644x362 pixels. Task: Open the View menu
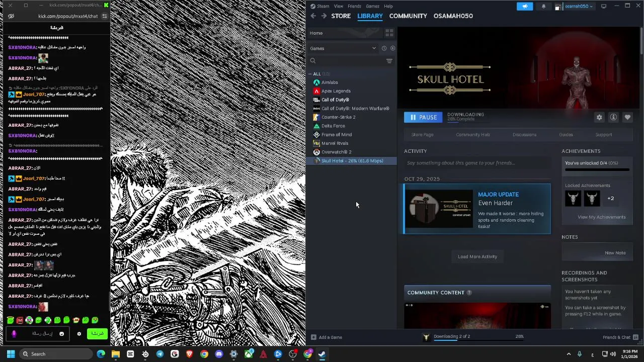[x=339, y=6]
